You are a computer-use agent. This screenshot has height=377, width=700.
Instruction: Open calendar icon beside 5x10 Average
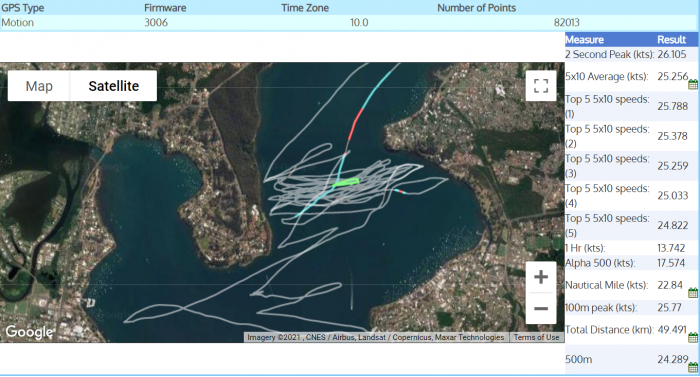(693, 84)
